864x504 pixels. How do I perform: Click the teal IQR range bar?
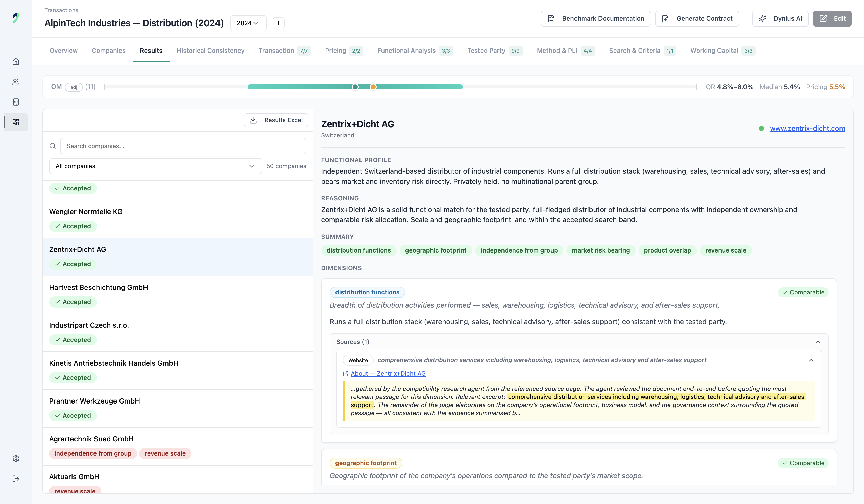tap(355, 87)
